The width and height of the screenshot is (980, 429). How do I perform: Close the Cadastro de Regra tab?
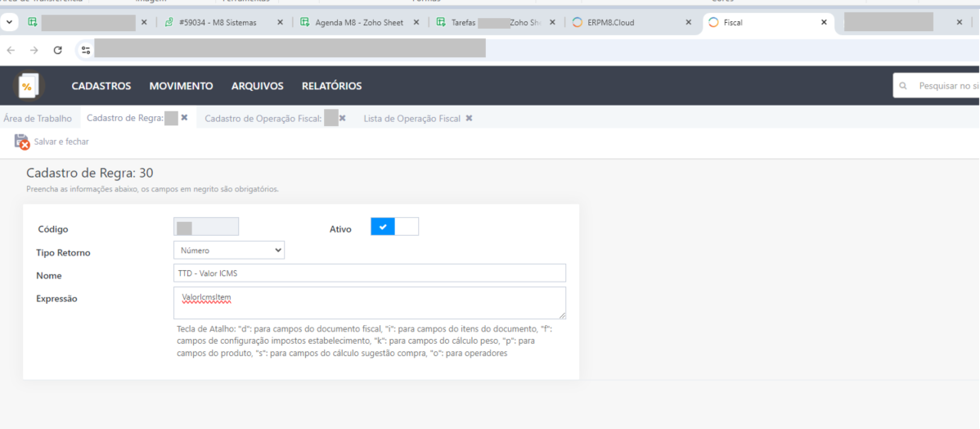coord(184,118)
